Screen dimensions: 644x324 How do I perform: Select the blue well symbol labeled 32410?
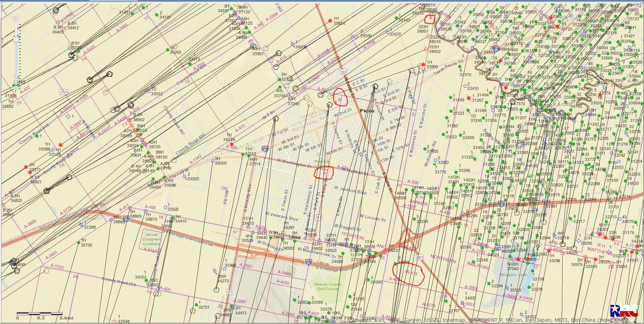click(x=465, y=86)
